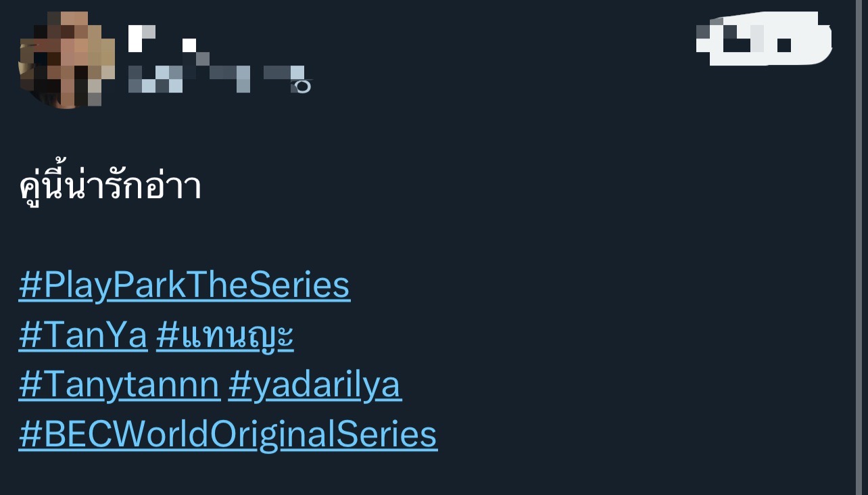Open the #PlayParkTheSeries hashtag
This screenshot has height=495, width=868.
coord(184,285)
